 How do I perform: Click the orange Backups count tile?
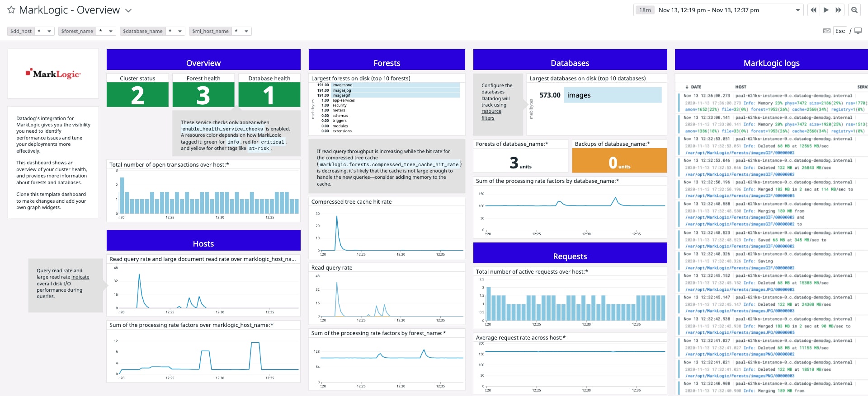click(619, 161)
